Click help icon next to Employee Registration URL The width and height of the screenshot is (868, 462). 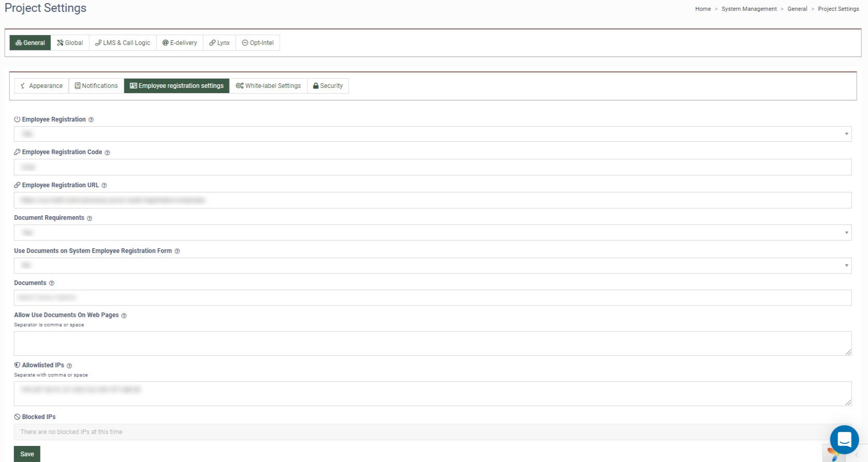click(104, 186)
